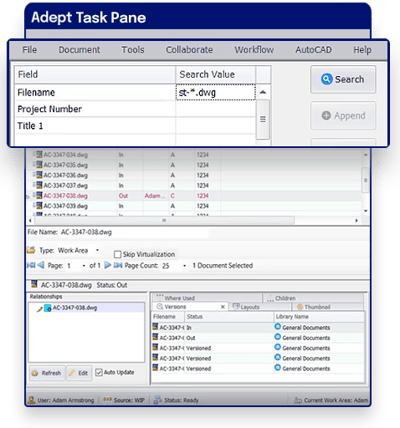Image resolution: width=400 pixels, height=428 pixels.
Task: Click the Search Value column header
Action: coord(216,74)
